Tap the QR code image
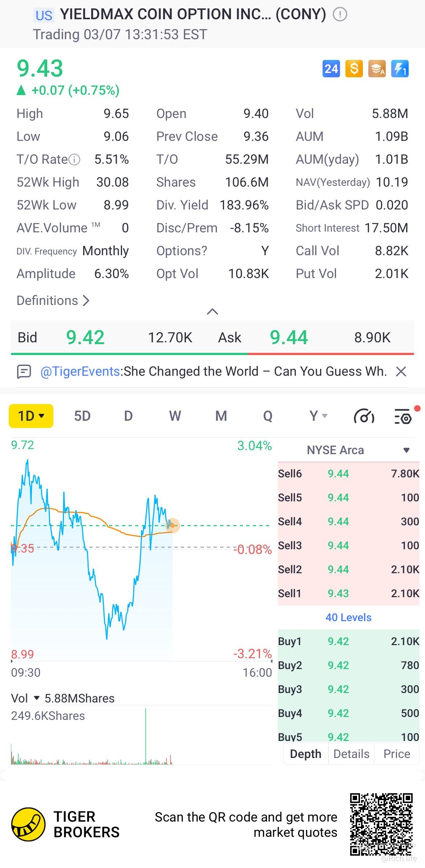 tap(381, 824)
